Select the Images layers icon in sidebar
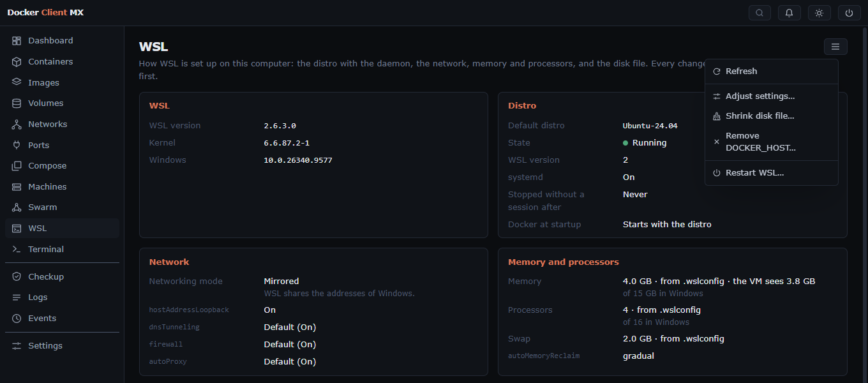Image resolution: width=868 pixels, height=383 pixels. click(x=17, y=82)
